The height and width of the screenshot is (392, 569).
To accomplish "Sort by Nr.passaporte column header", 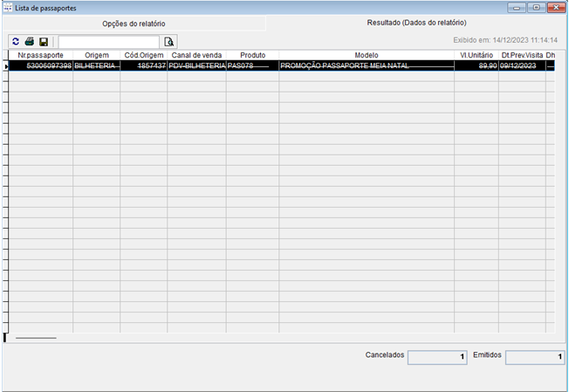I will [x=40, y=55].
